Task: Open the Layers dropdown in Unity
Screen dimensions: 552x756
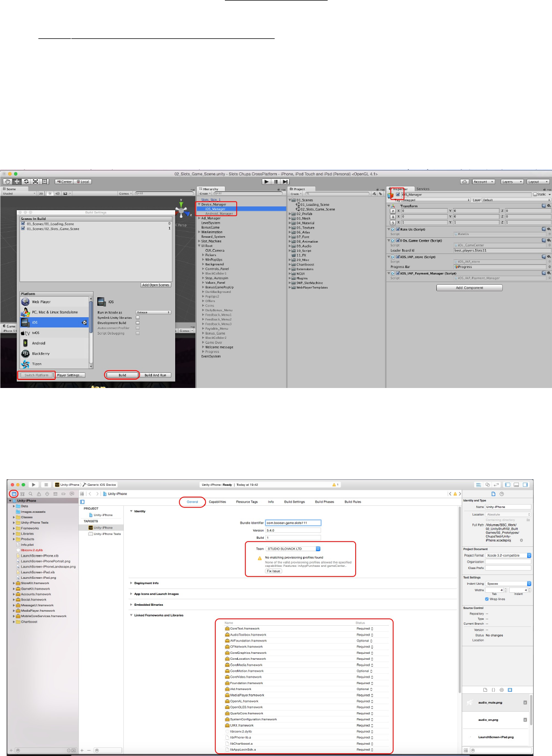Action: coord(511,182)
